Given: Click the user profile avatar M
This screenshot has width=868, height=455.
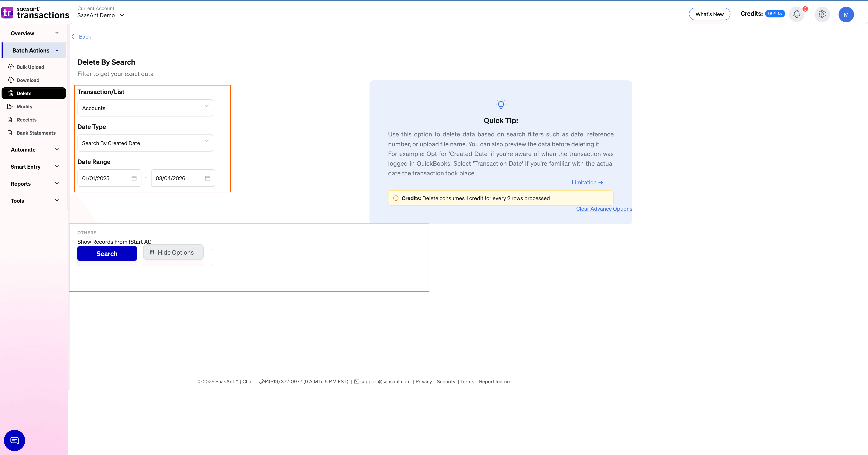Looking at the screenshot, I should coord(846,15).
